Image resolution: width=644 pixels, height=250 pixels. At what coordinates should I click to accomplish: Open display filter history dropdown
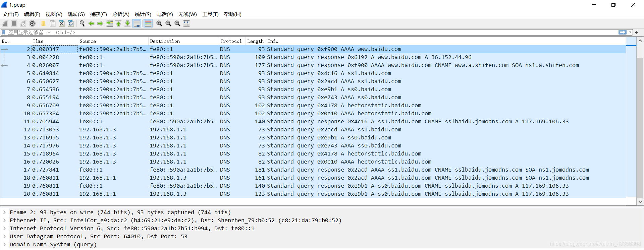click(x=630, y=32)
